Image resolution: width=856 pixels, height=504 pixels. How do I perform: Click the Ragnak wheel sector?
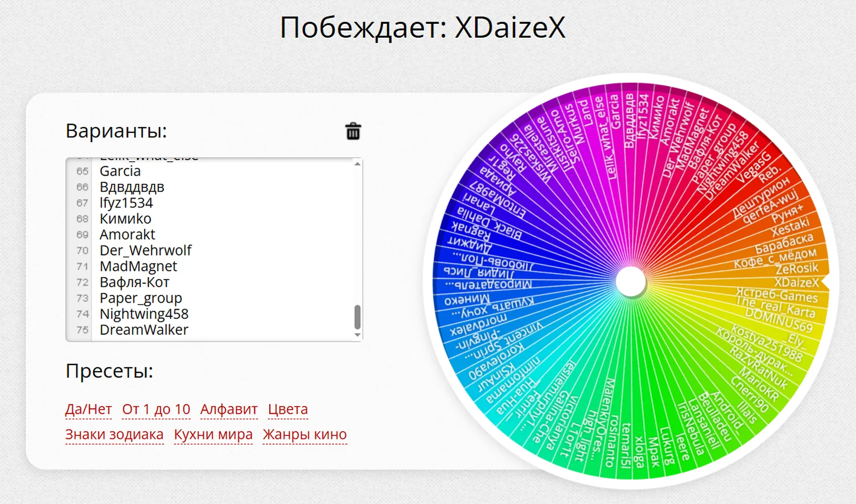pos(471,231)
